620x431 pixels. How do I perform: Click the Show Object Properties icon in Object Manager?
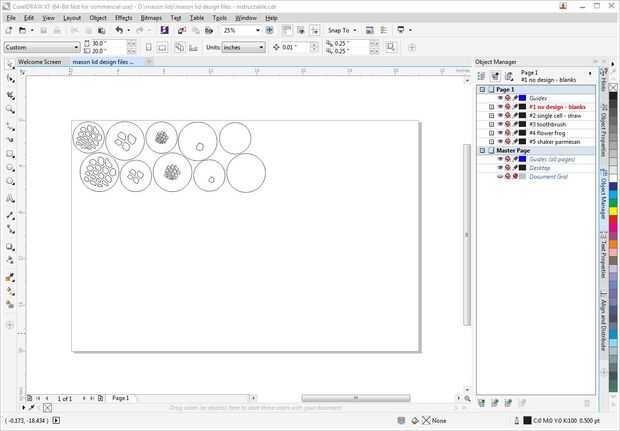pyautogui.click(x=481, y=76)
